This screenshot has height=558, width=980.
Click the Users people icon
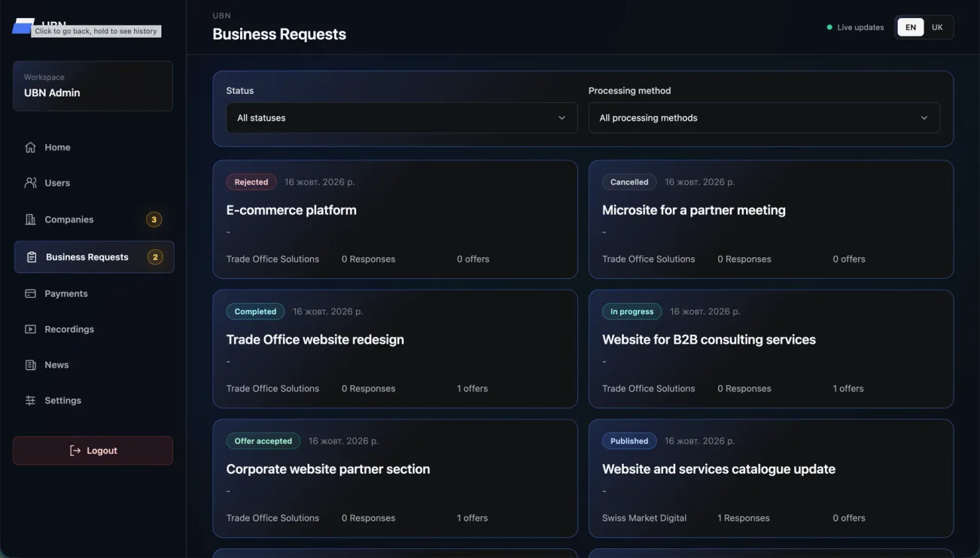click(30, 183)
